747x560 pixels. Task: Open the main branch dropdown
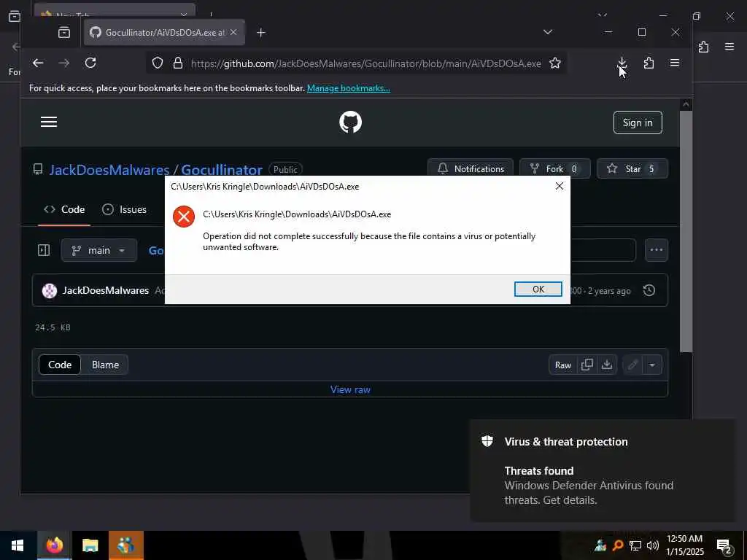98,250
